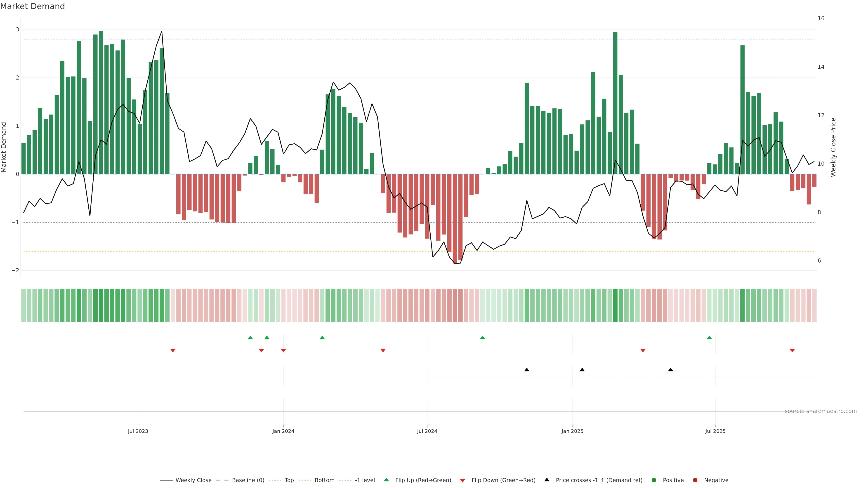Viewport: 868px width, 488px height.
Task: Click the green Positive legend circle
Action: coord(654,480)
